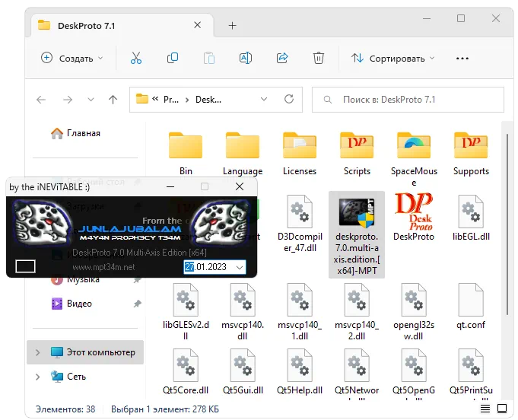Select msvcp140_2.dll file
The image size is (518, 420).
(x=357, y=312)
